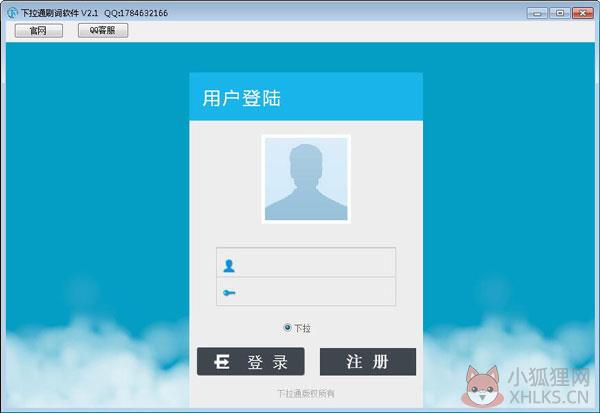Click the 用户登陆 panel header text
Image resolution: width=600 pixels, height=413 pixels.
[241, 98]
